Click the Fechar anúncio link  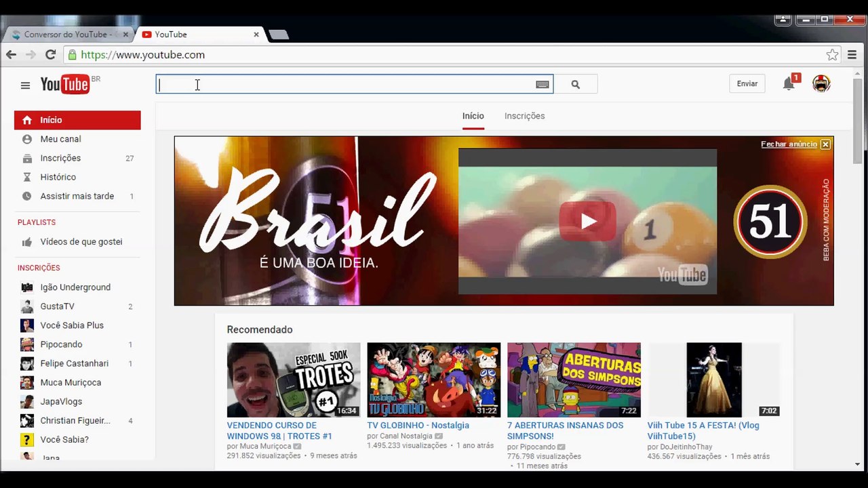pyautogui.click(x=789, y=144)
